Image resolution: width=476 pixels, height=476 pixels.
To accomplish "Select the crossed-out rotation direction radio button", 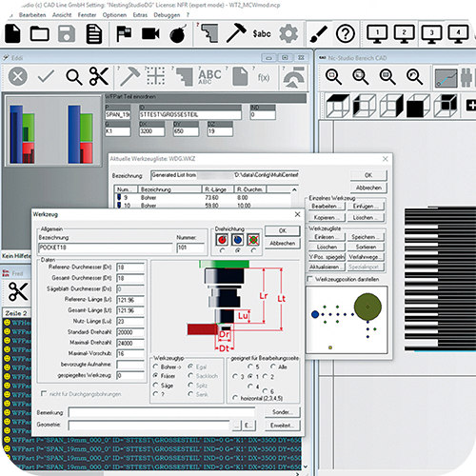I will [253, 250].
